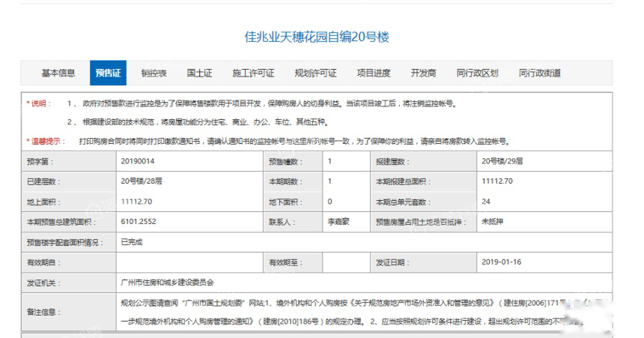Image resolution: width=644 pixels, height=338 pixels.
Task: Select the area value 6101.2552
Action: (x=139, y=222)
